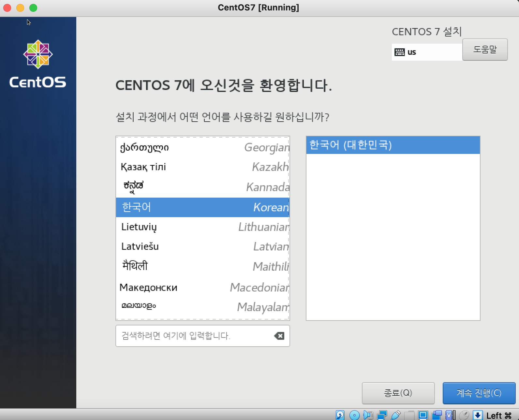This screenshot has width=519, height=420.
Task: Click the keyboard capture arrow icon
Action: point(478,415)
